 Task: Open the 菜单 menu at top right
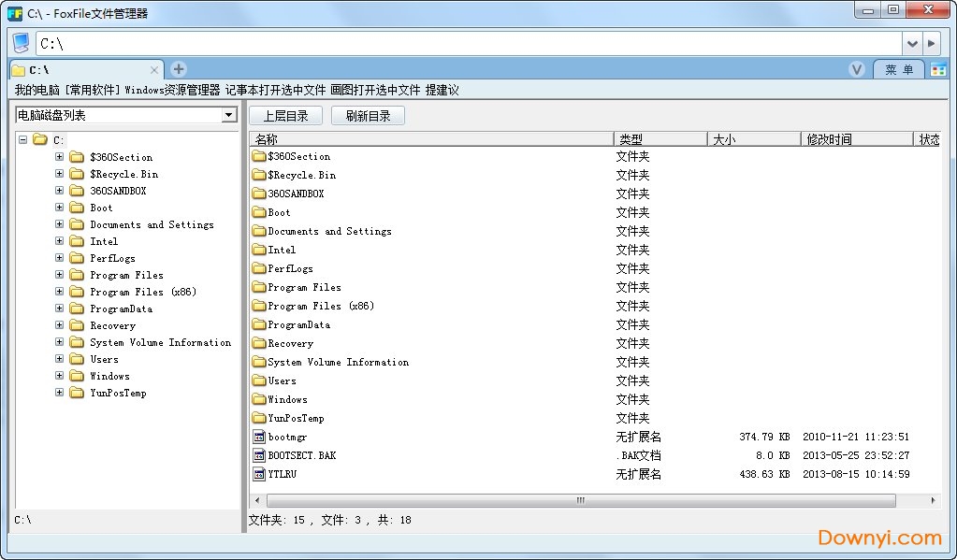pos(898,68)
